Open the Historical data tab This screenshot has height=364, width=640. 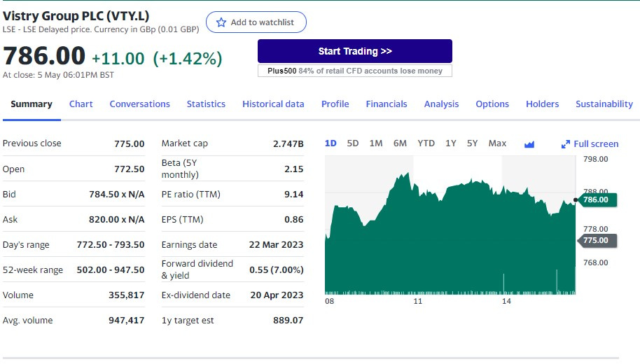point(273,104)
